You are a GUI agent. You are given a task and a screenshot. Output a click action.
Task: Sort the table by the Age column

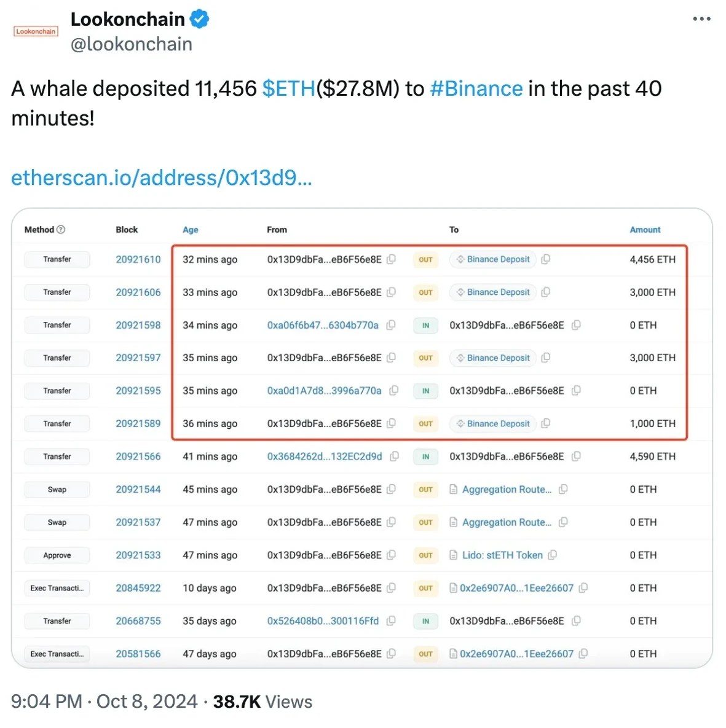[x=190, y=229]
